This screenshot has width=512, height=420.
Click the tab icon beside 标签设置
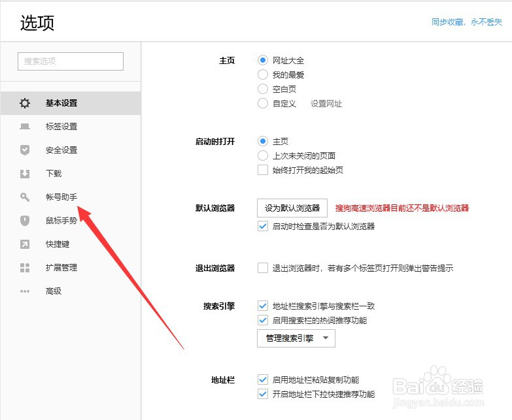[25, 127]
